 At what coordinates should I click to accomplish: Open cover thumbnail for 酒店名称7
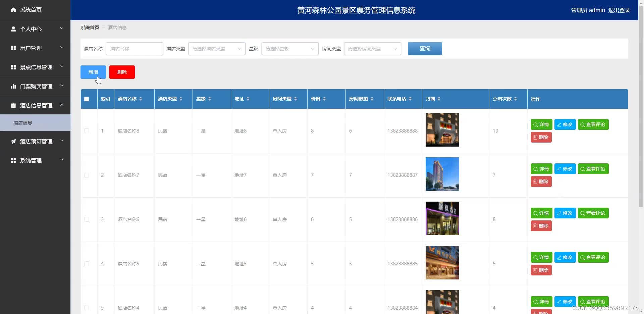(442, 174)
